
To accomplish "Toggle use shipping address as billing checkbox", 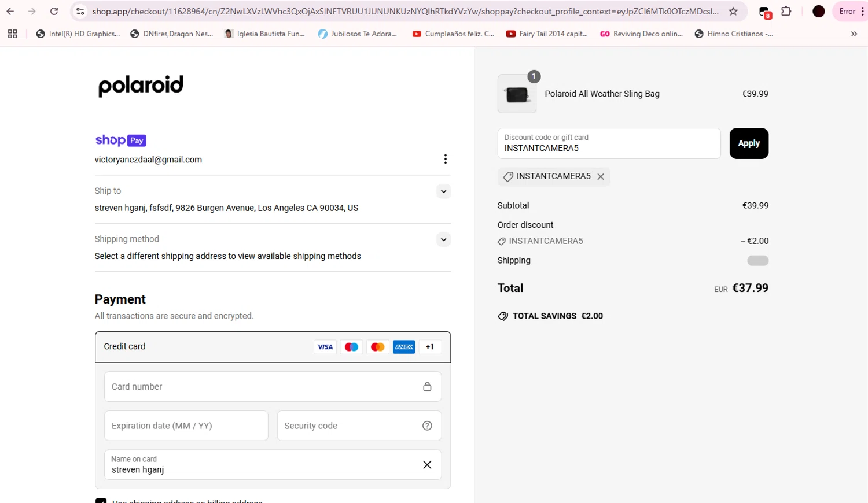I will [x=101, y=501].
